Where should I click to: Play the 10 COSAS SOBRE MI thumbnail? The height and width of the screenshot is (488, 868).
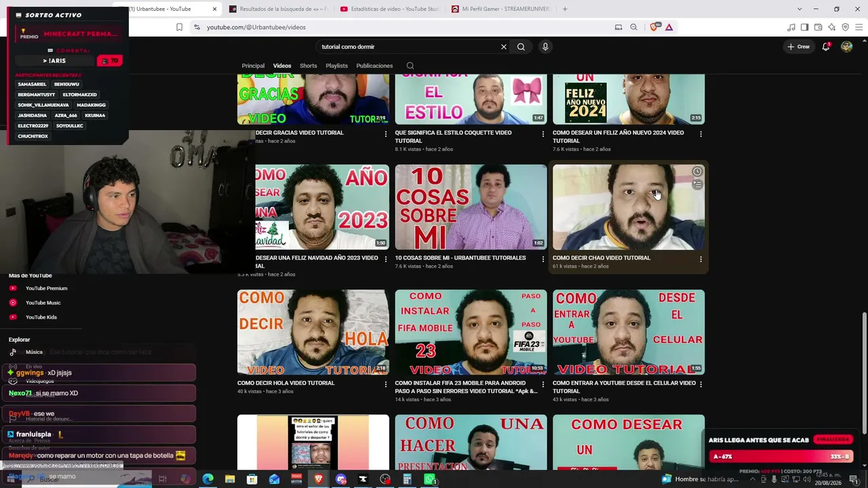pyautogui.click(x=471, y=207)
